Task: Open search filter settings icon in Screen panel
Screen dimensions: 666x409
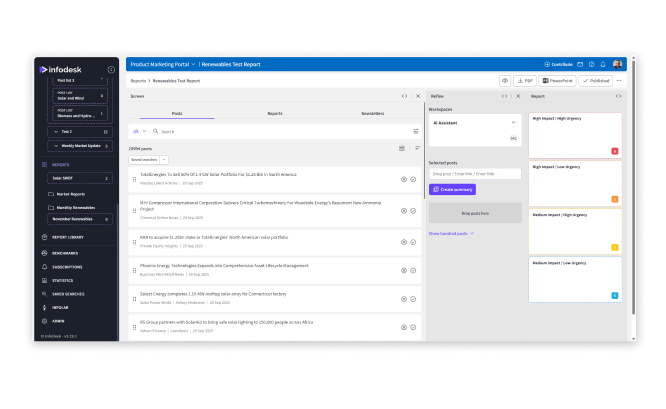Action: coord(416,131)
